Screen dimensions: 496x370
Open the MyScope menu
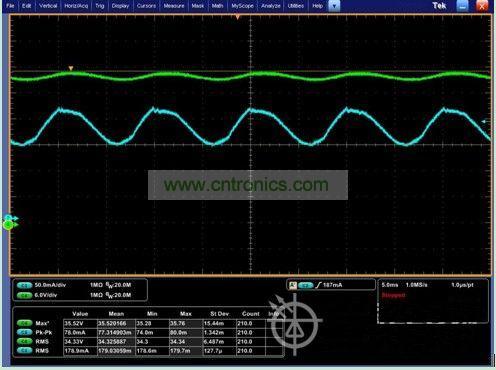(x=242, y=6)
